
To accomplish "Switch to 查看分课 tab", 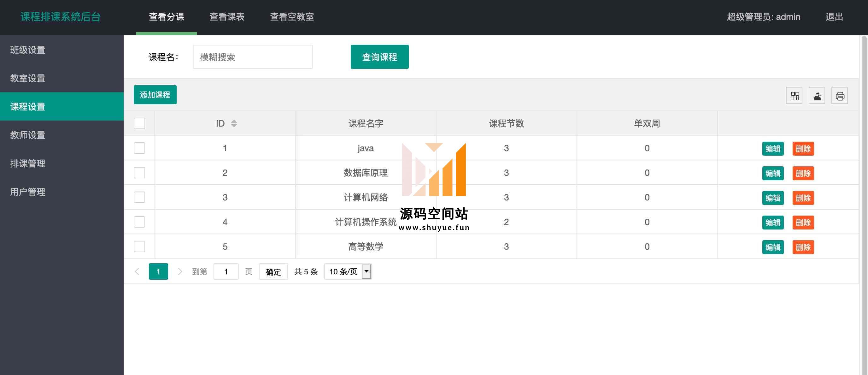I will (x=167, y=17).
